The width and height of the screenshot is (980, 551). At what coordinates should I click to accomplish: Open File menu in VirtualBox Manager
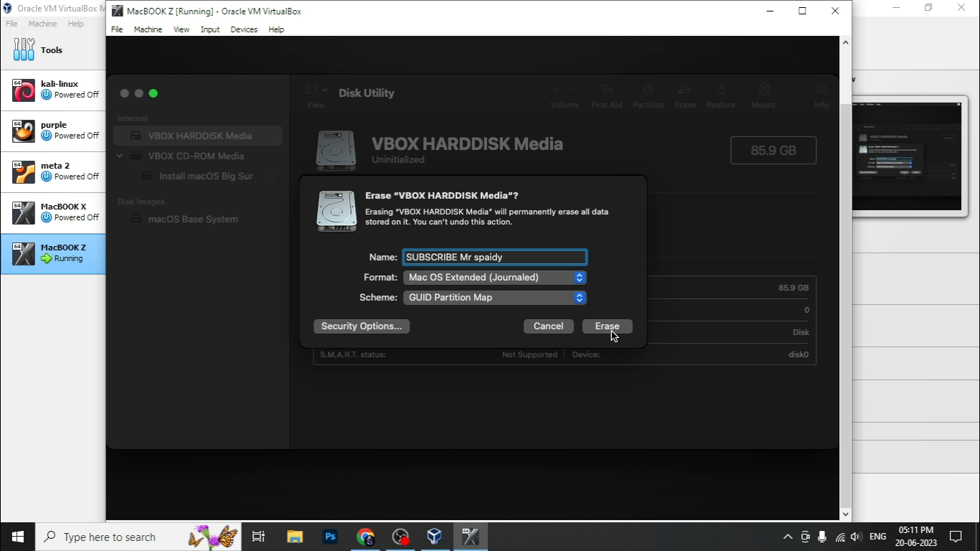[11, 24]
